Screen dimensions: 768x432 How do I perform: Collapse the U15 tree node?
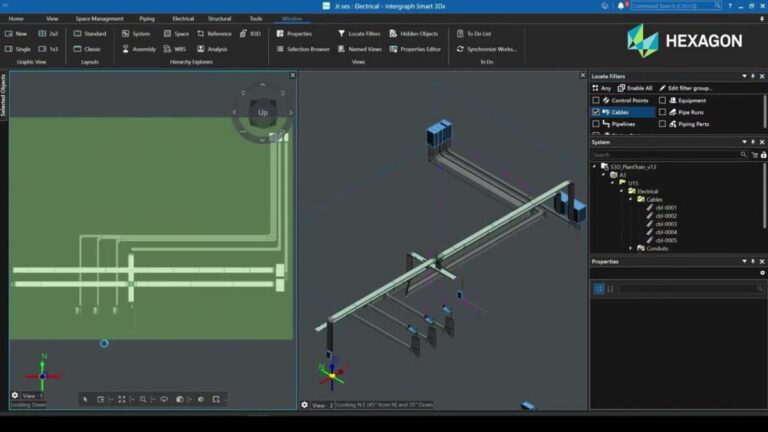point(612,183)
